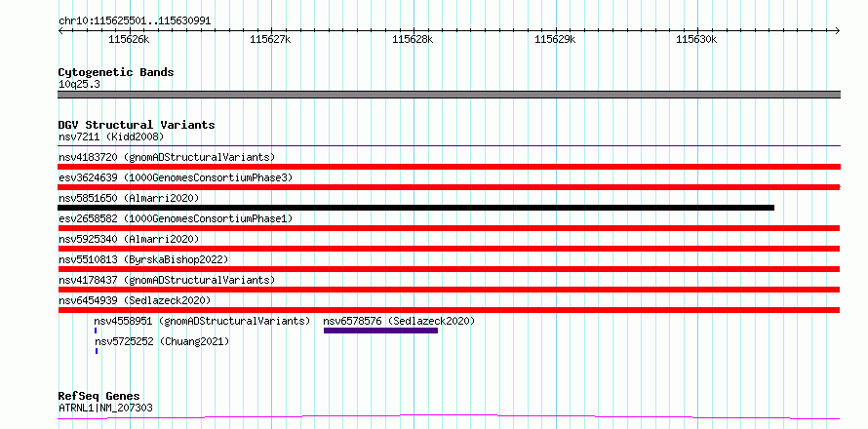Screen dimensions: 868x429
Task: Select the red nsv6454939 variant bar
Action: pyautogui.click(x=449, y=310)
